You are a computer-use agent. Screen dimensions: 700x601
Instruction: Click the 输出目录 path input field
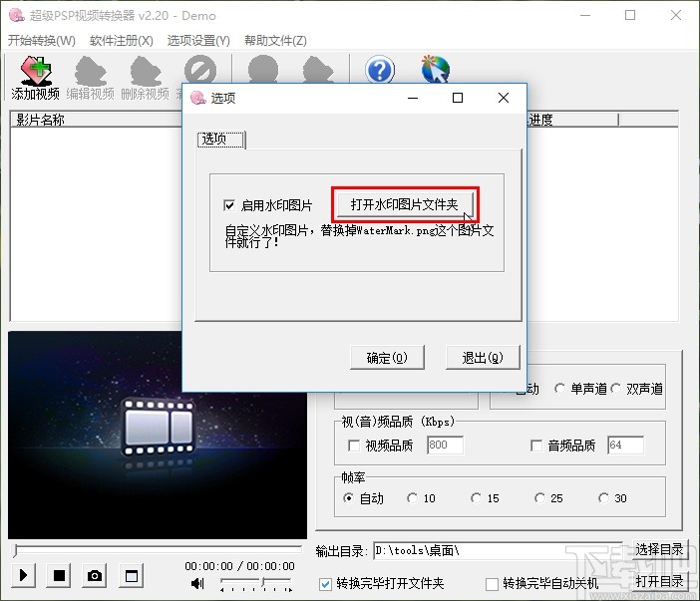click(500, 551)
